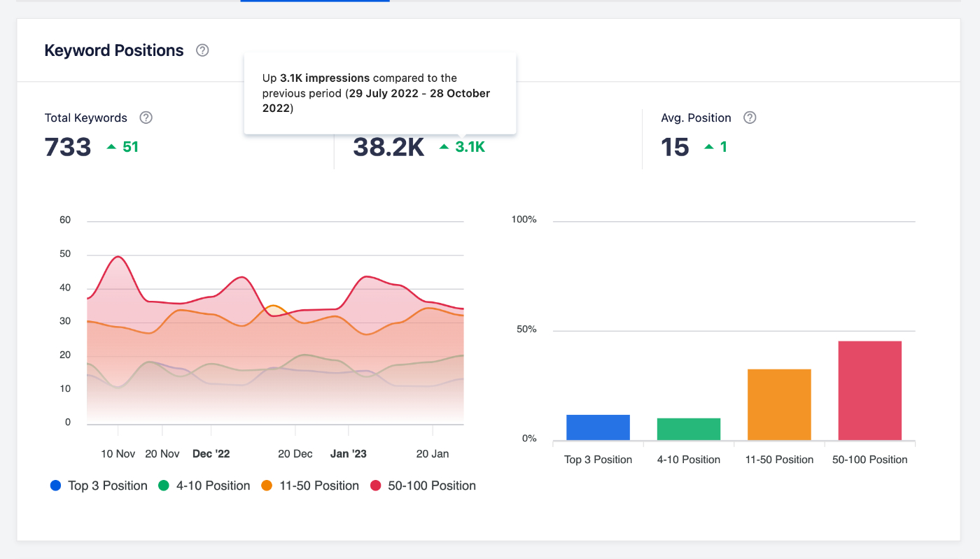The height and width of the screenshot is (559, 980).
Task: Click the red 50-100 Position bar
Action: point(870,390)
